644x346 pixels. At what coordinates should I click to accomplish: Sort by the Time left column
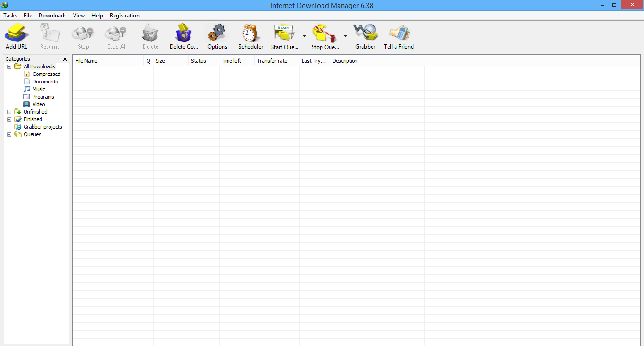click(x=237, y=61)
